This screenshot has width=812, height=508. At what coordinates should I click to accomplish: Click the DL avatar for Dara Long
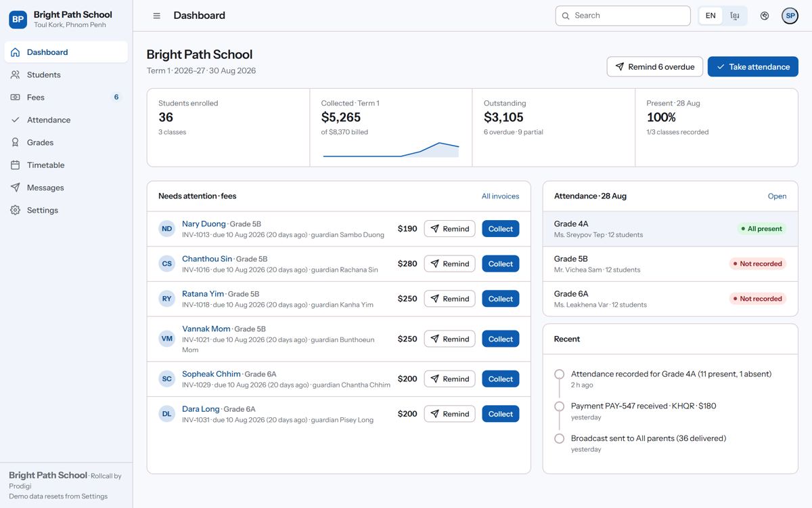coord(166,414)
